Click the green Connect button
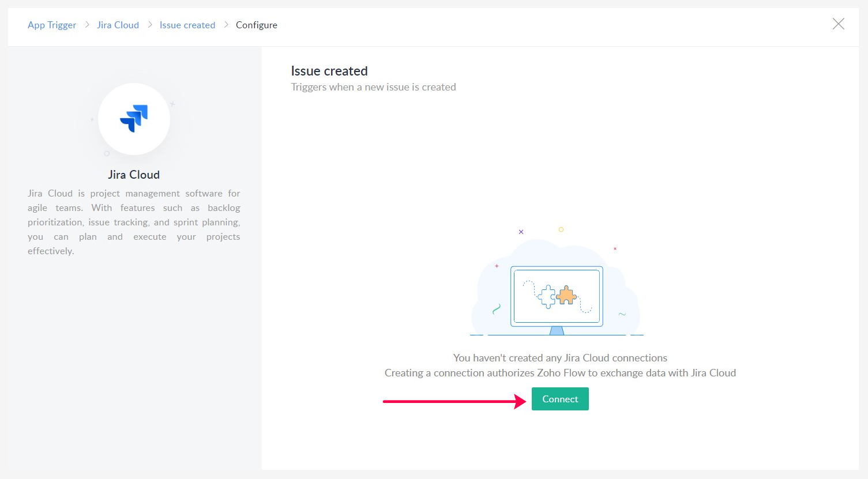868x479 pixels. point(559,399)
